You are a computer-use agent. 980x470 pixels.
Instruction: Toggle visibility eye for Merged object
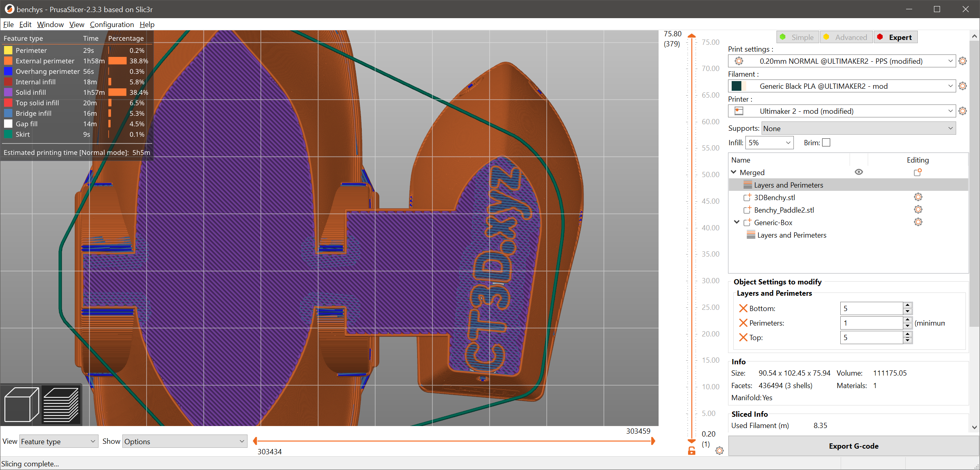tap(858, 172)
